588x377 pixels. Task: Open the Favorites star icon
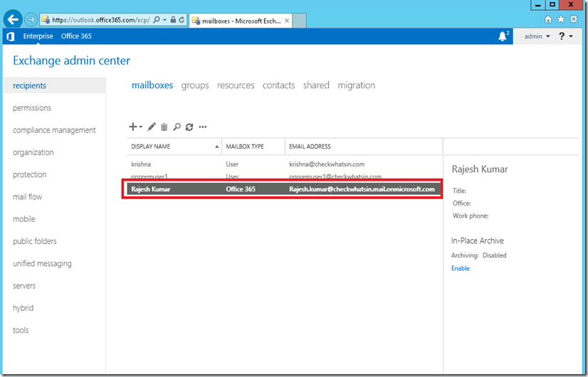click(561, 19)
